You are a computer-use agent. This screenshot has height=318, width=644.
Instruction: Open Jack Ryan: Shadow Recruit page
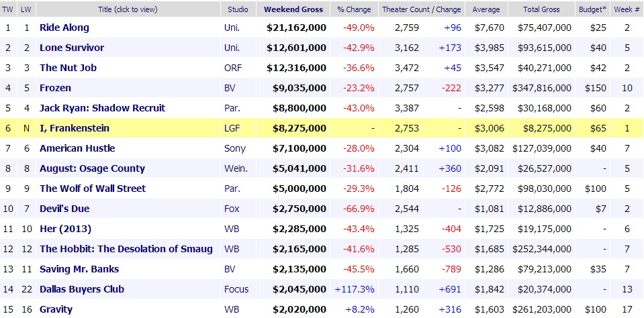[x=102, y=108]
